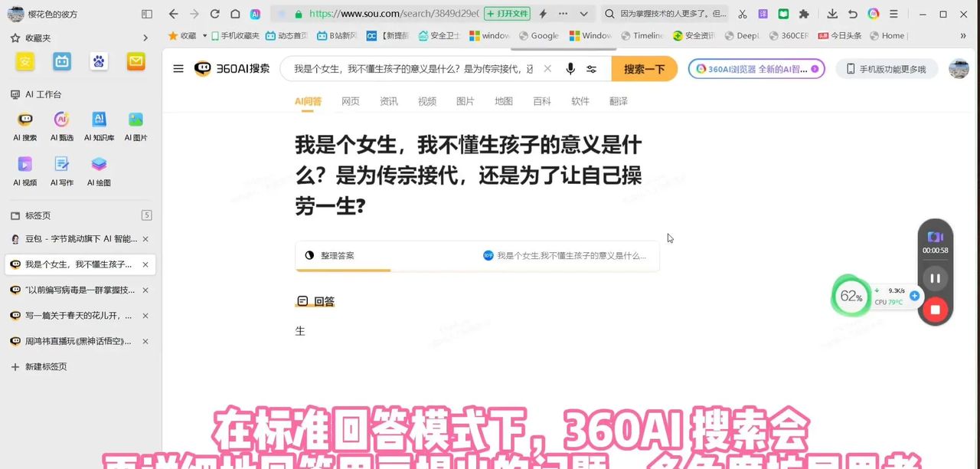Image resolution: width=980 pixels, height=469 pixels.
Task: Click inside the search query input field
Action: pos(413,68)
